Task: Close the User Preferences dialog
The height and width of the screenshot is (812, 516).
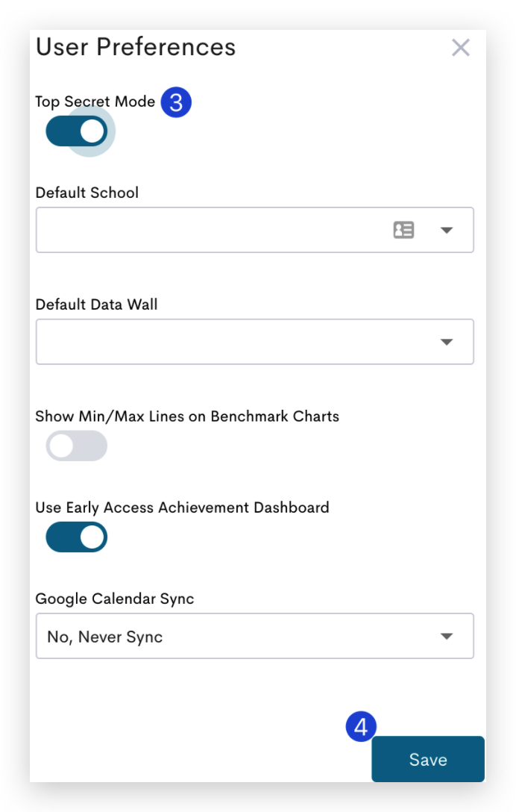Action: [461, 48]
